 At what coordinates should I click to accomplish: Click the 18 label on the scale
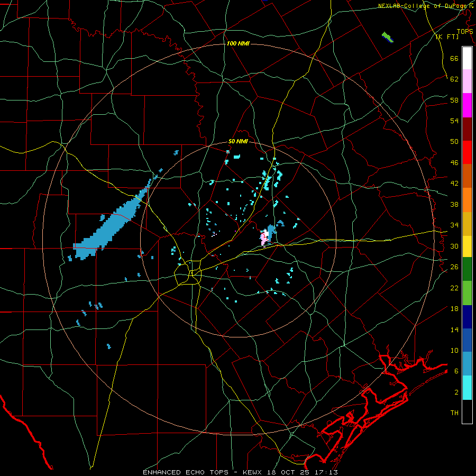pos(454,308)
